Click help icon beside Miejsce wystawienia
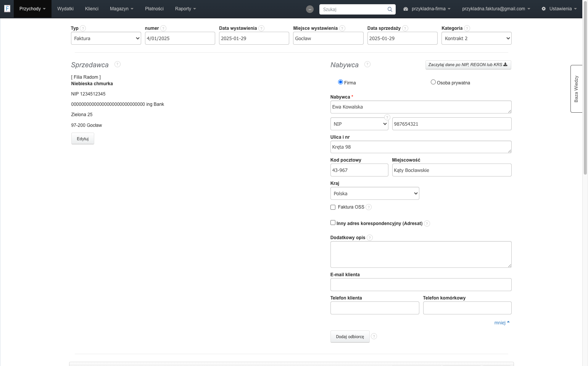The height and width of the screenshot is (366, 588). tap(342, 28)
